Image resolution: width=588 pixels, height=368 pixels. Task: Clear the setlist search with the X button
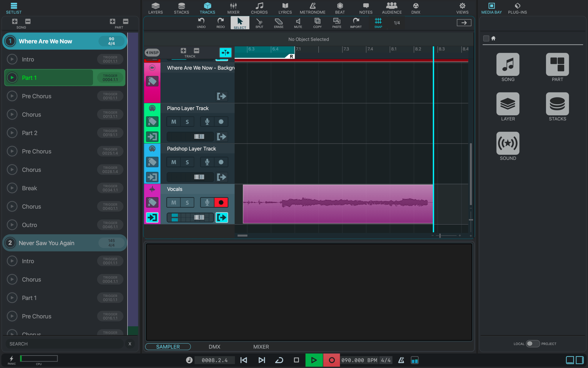[130, 344]
